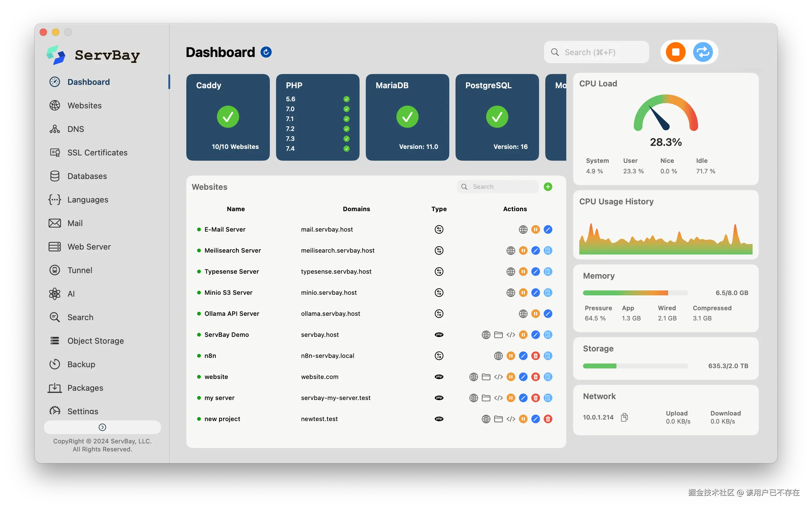This screenshot has height=509, width=812.
Task: Click the PostgreSQL service card
Action: [x=497, y=117]
